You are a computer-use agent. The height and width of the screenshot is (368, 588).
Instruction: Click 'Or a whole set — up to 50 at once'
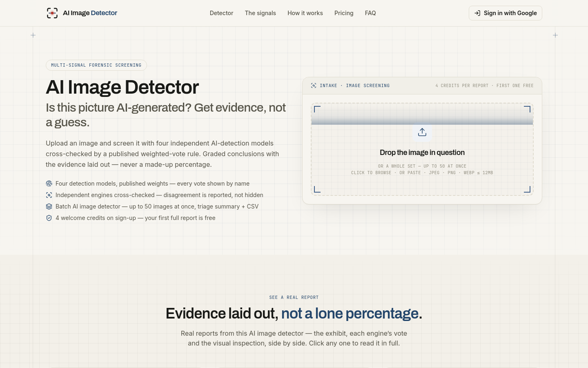coord(422,166)
